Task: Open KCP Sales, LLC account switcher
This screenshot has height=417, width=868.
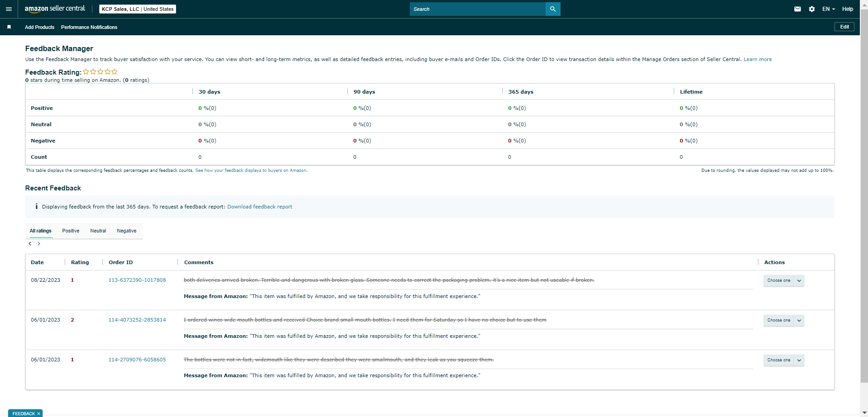Action: 138,9
